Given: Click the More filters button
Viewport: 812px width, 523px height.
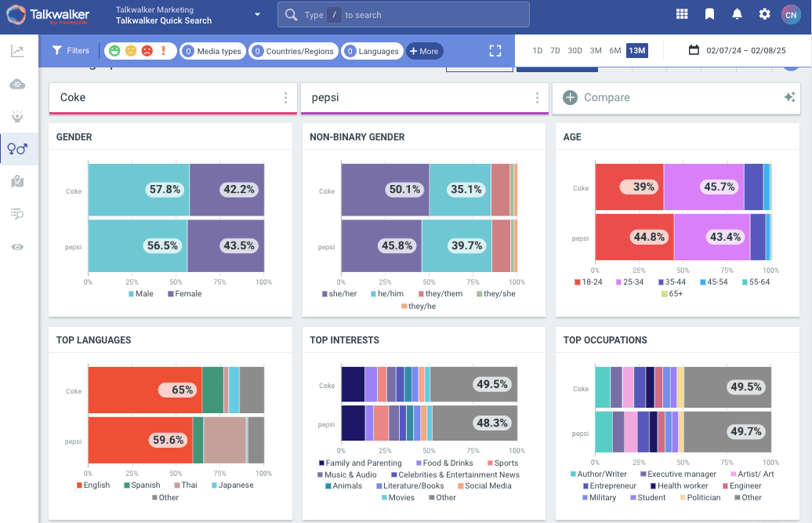Looking at the screenshot, I should [x=424, y=51].
